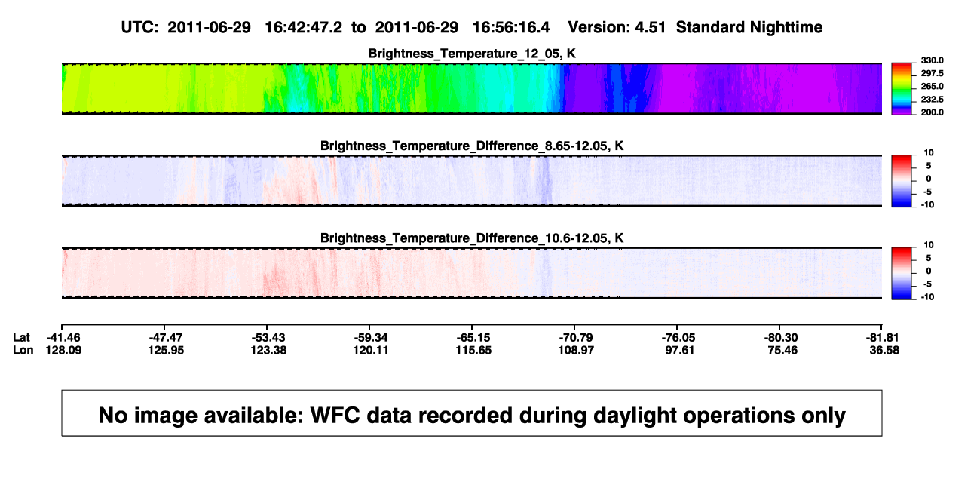Click longitude value 123.38

267,350
